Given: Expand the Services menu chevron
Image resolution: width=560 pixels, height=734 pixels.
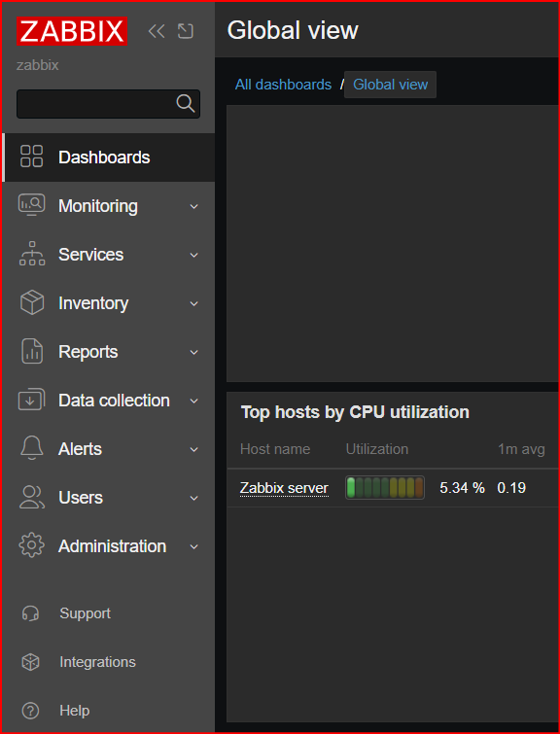Looking at the screenshot, I should point(193,255).
